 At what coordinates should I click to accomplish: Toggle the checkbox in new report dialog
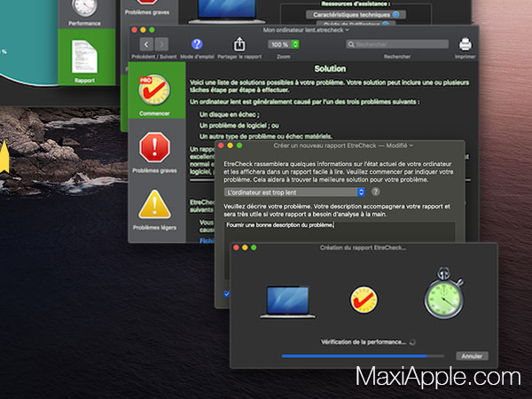pyautogui.click(x=226, y=293)
